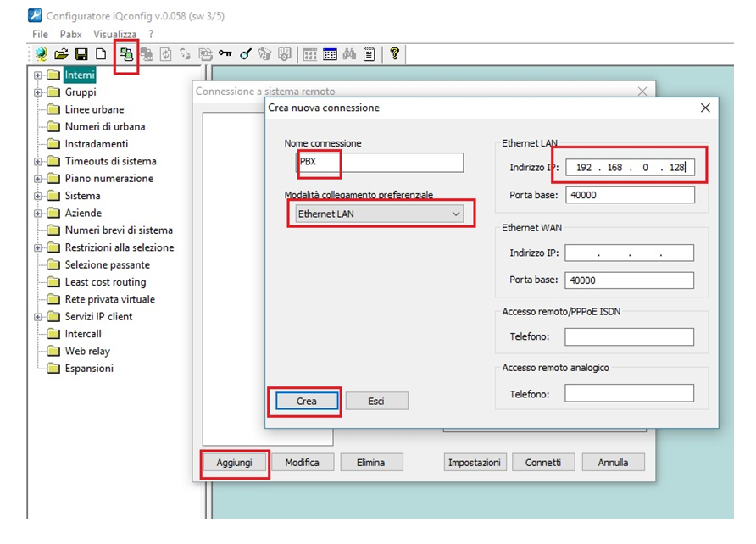Open the Pabx menu

click(71, 34)
